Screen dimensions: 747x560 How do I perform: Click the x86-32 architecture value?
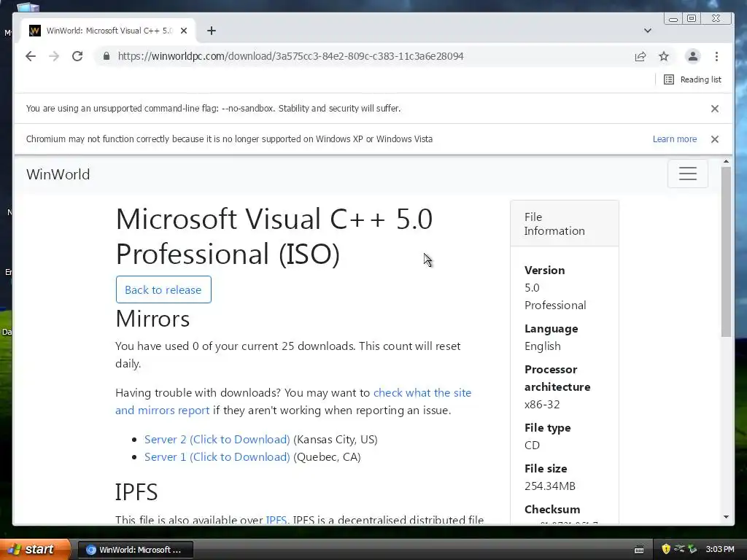(x=542, y=404)
